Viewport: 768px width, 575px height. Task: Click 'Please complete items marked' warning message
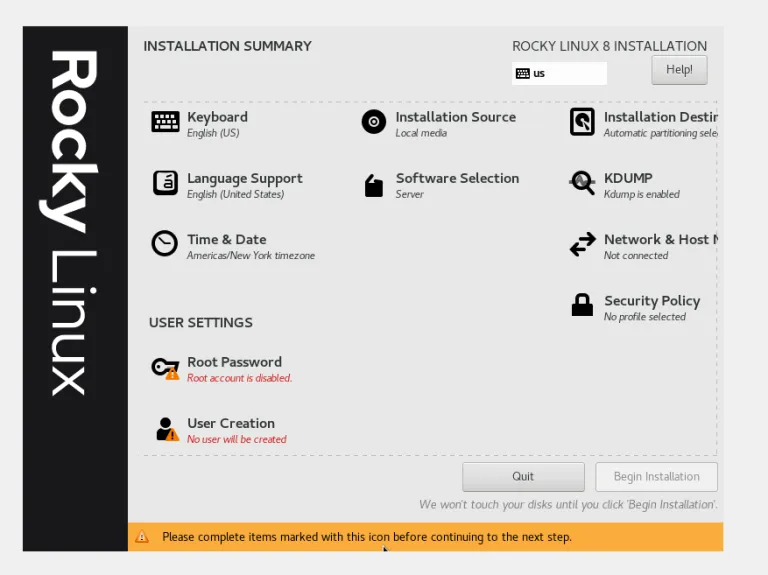[x=367, y=537]
